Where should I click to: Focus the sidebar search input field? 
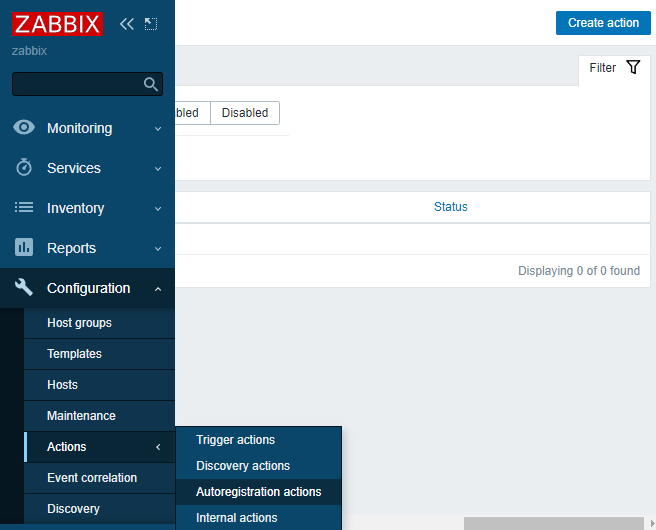[x=76, y=84]
